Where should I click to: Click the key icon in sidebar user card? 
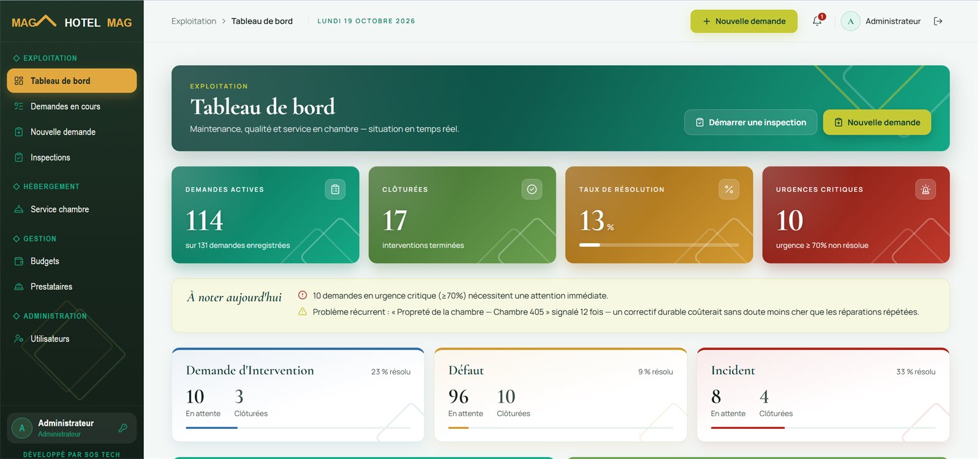coord(123,428)
